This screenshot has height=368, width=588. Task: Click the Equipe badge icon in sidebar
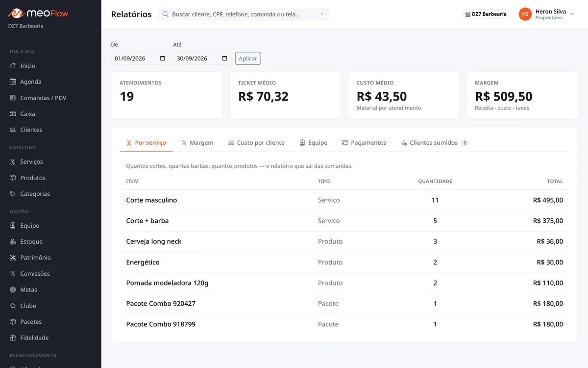(x=13, y=226)
